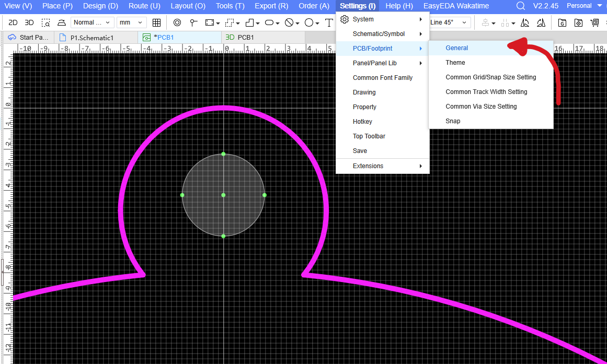Click the circle's center green handle
Viewport: 607px width, 364px height.
point(223,195)
